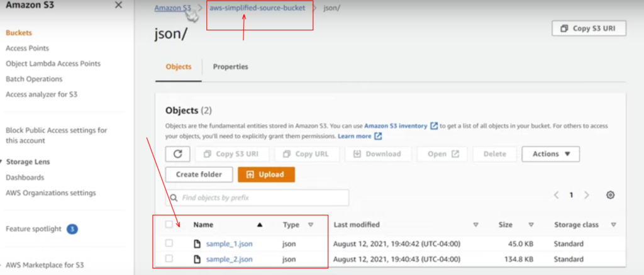644x275 pixels.
Task: Click the next page arrow
Action: tap(587, 195)
